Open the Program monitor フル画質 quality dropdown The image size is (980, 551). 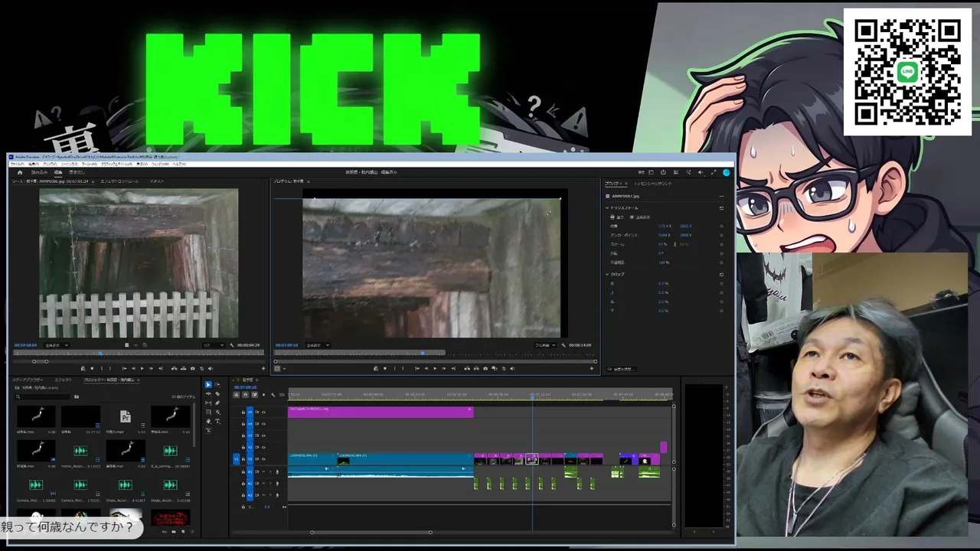[x=546, y=345]
